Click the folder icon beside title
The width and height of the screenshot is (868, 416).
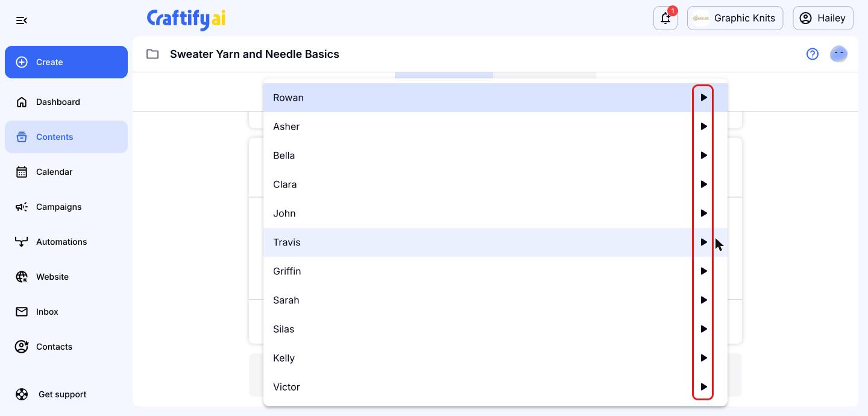click(153, 54)
